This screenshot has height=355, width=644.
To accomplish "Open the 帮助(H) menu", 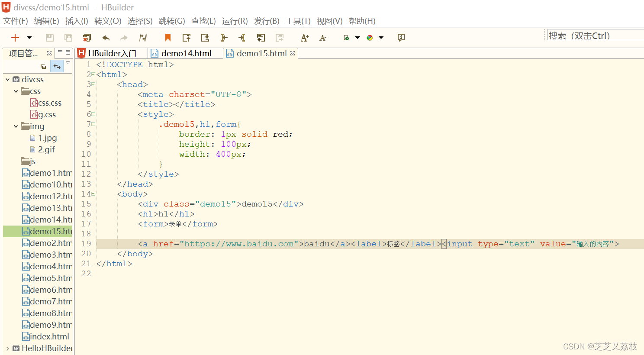I will [x=362, y=21].
